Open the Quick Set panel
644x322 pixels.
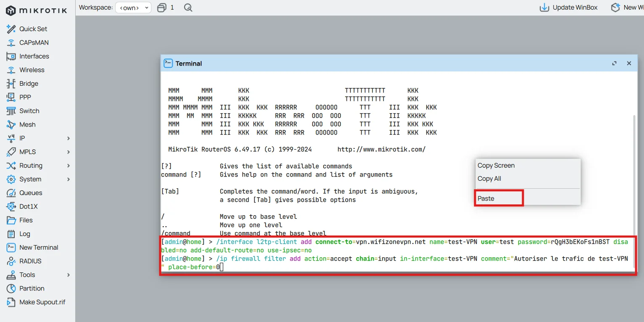(32, 29)
